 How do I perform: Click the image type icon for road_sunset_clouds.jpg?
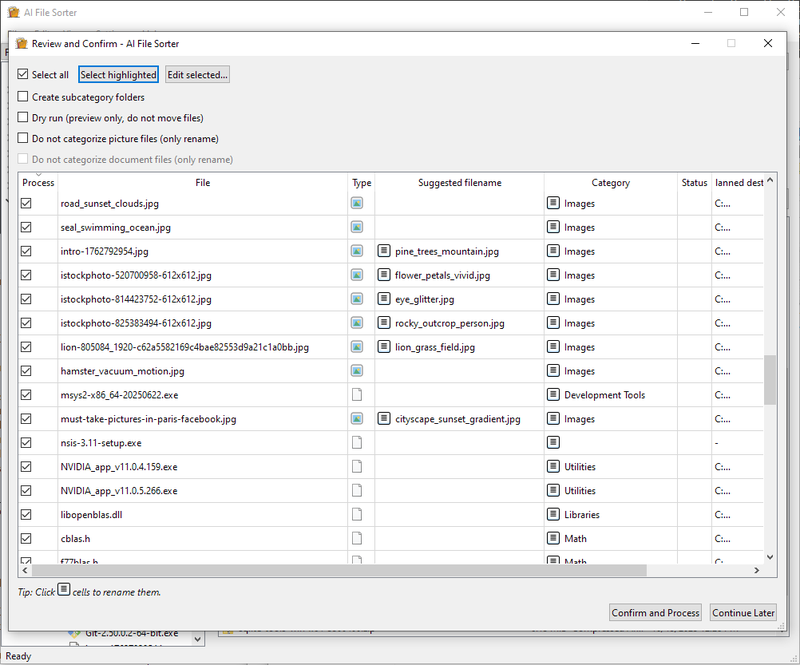tap(357, 203)
